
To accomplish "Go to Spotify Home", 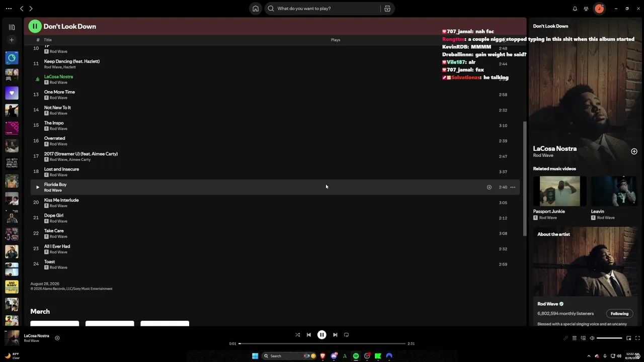I will click(x=256, y=9).
